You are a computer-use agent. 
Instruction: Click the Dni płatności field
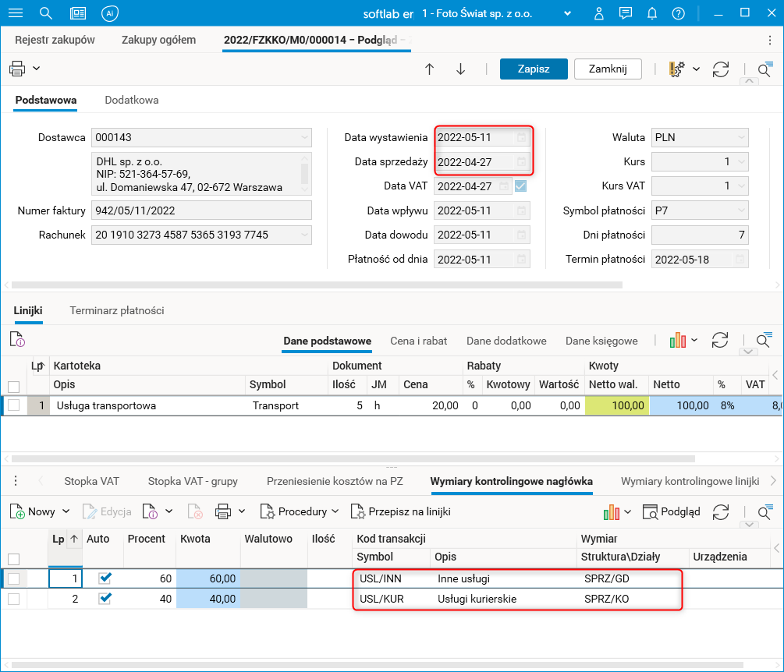tap(700, 235)
